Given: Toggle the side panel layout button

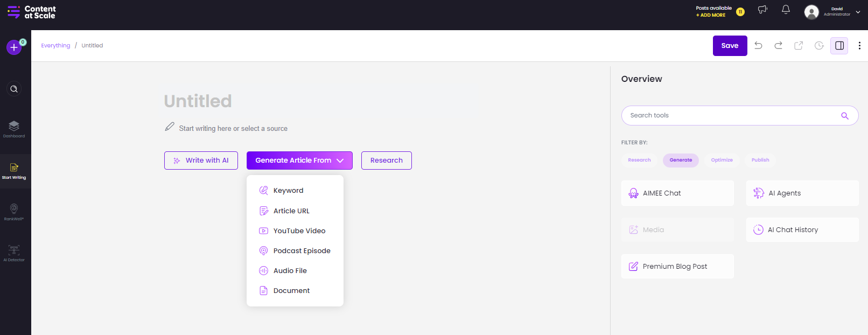Looking at the screenshot, I should 839,46.
